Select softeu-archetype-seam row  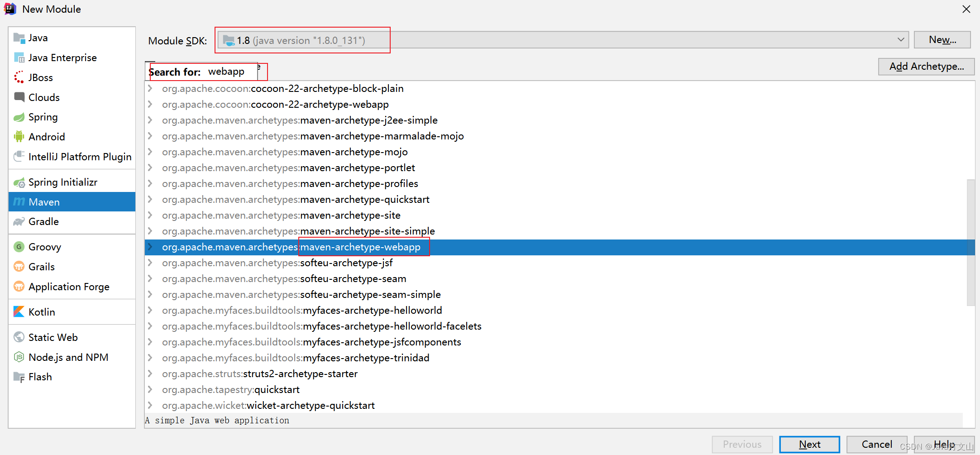point(559,278)
